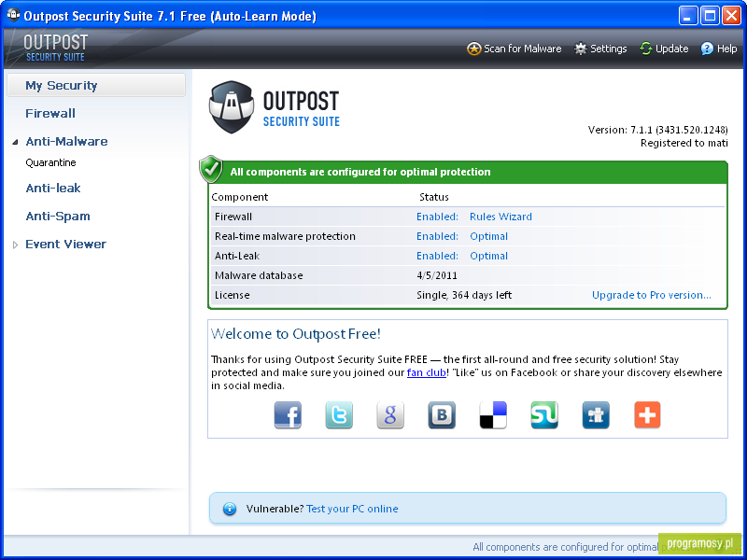Share on Facebook icon

[288, 415]
